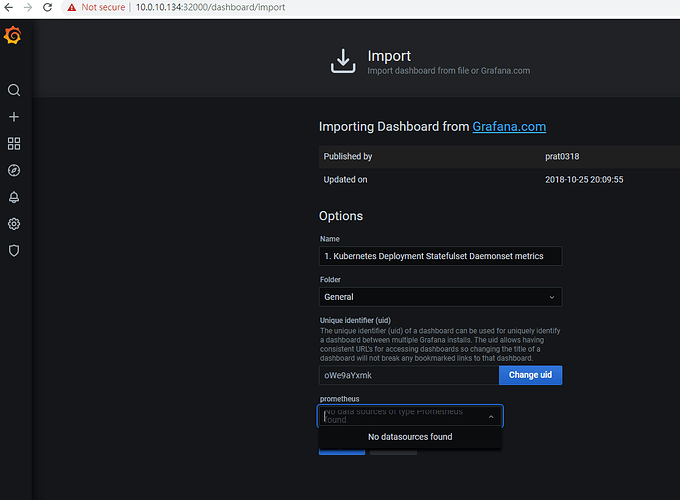
Task: Click the Not secure warning triangle icon
Action: [x=72, y=7]
